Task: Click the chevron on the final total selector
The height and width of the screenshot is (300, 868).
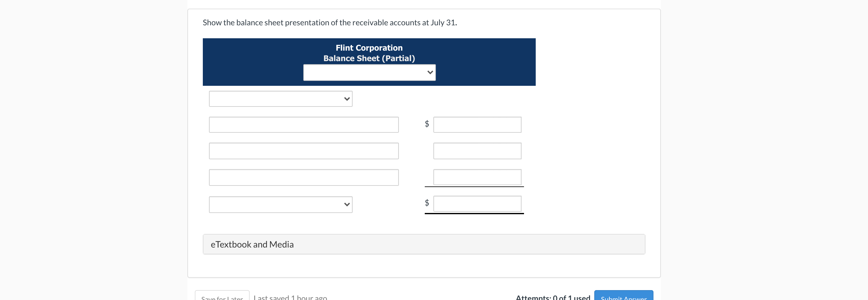Action: click(347, 204)
